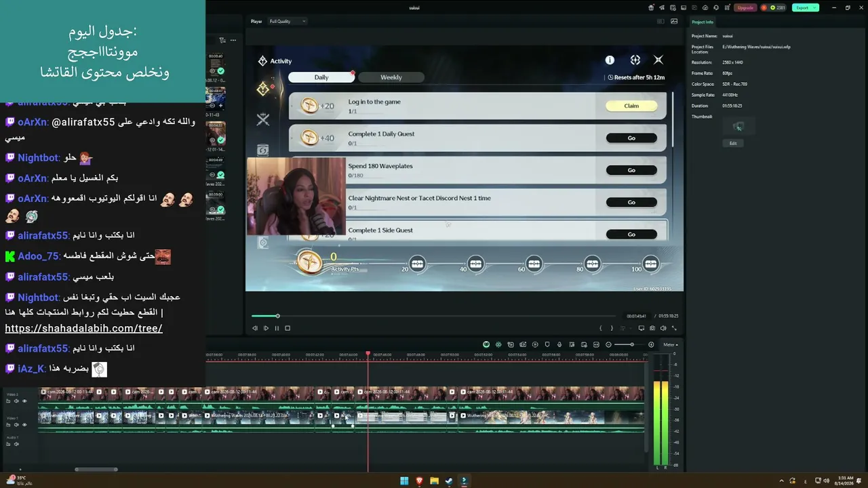Expand the player to fullscreen
This screenshot has height=488, width=868.
click(x=674, y=328)
